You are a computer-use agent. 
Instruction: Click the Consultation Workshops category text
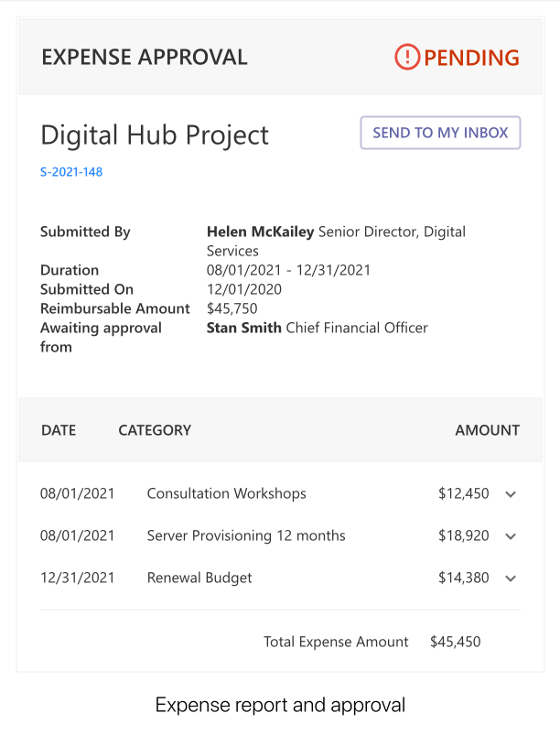(226, 493)
